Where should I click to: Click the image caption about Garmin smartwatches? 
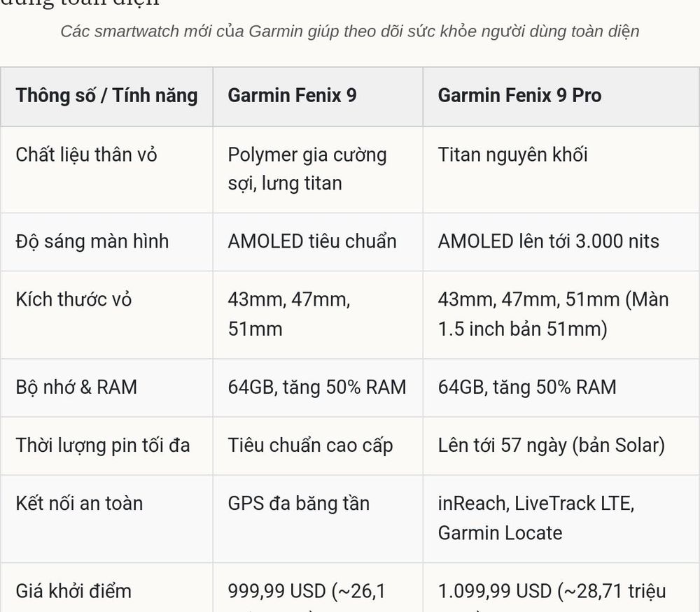(x=350, y=31)
